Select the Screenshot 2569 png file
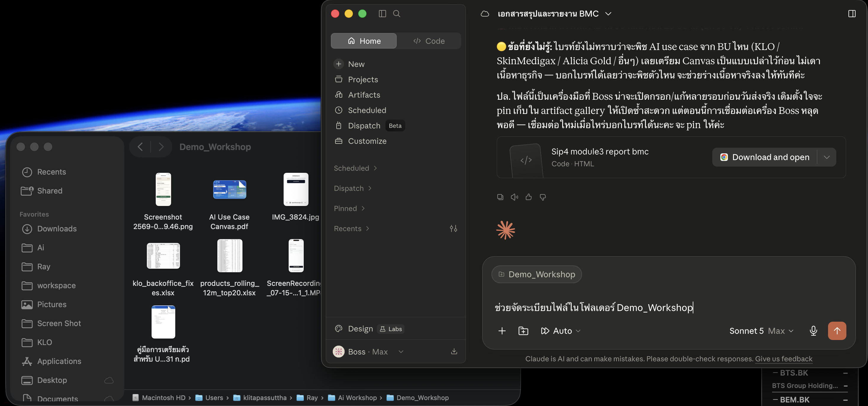 [163, 201]
